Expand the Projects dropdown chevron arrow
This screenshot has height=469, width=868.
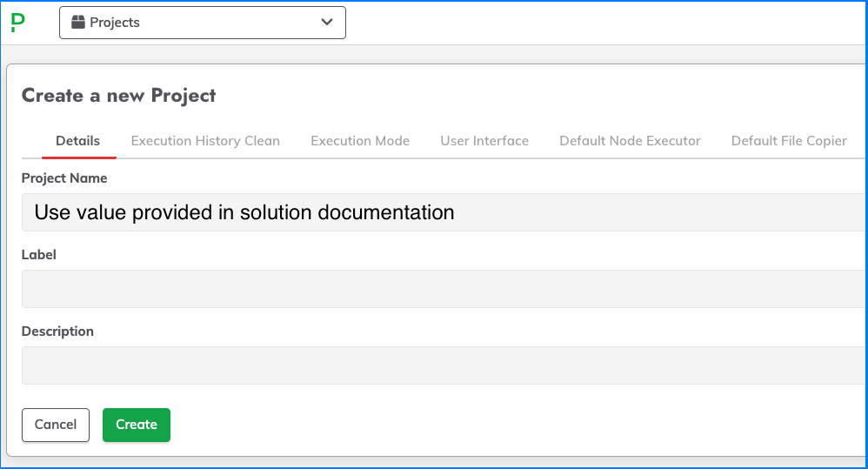[x=327, y=23]
